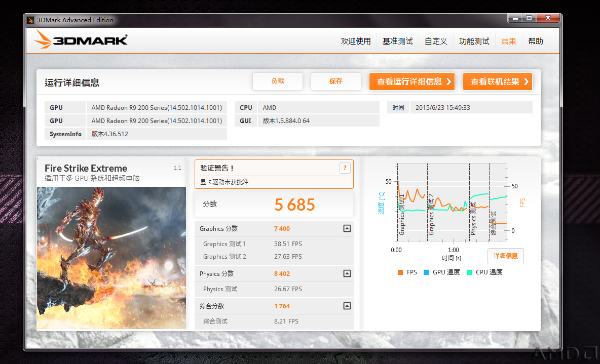Switch to the 基准测试 tab
Viewport: 600px width, 364px height.
398,42
